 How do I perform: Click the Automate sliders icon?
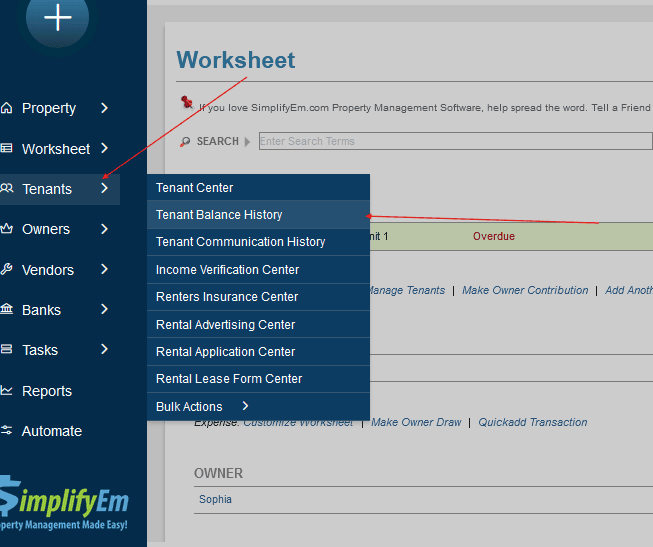coord(7,431)
